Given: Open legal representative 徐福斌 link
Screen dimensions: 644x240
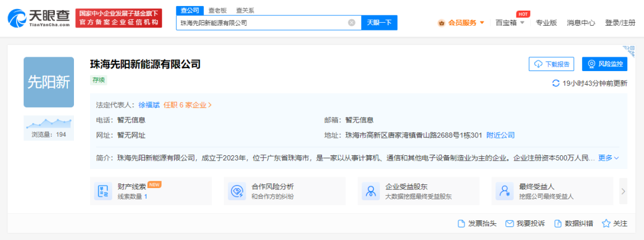Looking at the screenshot, I should click(x=148, y=105).
